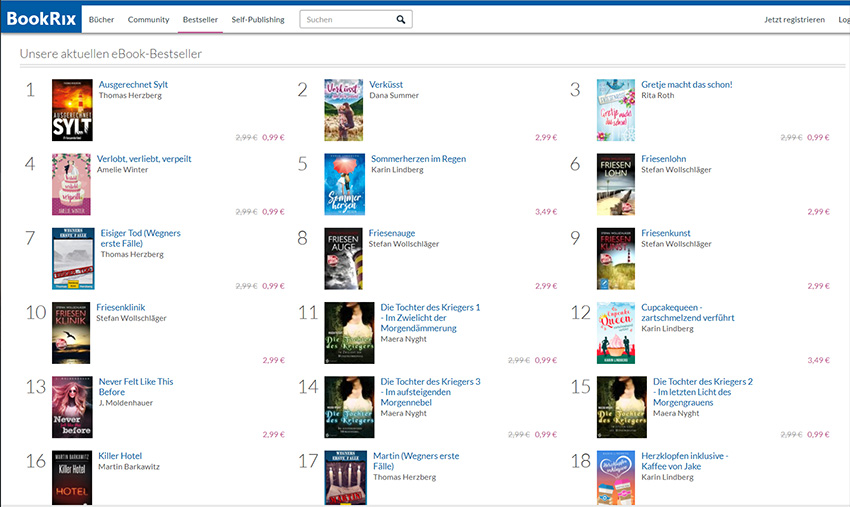The image size is (850, 507).
Task: Open the Bücher menu
Action: 101,19
